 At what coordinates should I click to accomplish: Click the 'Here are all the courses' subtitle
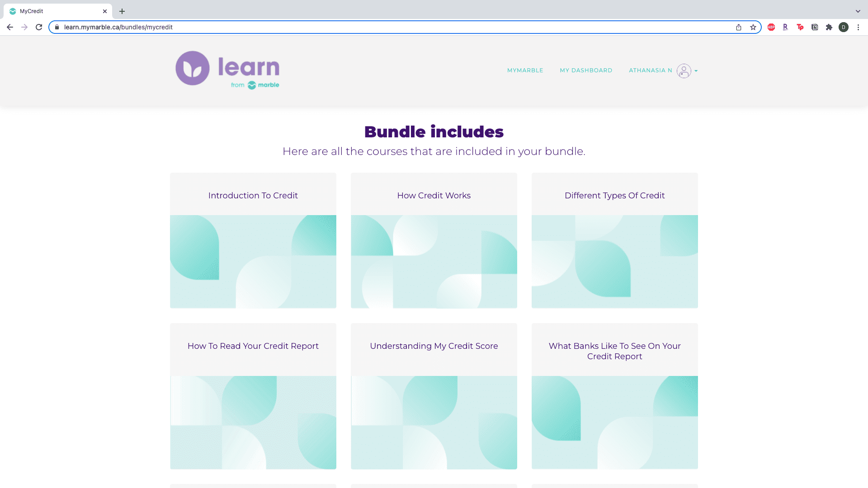pos(434,151)
